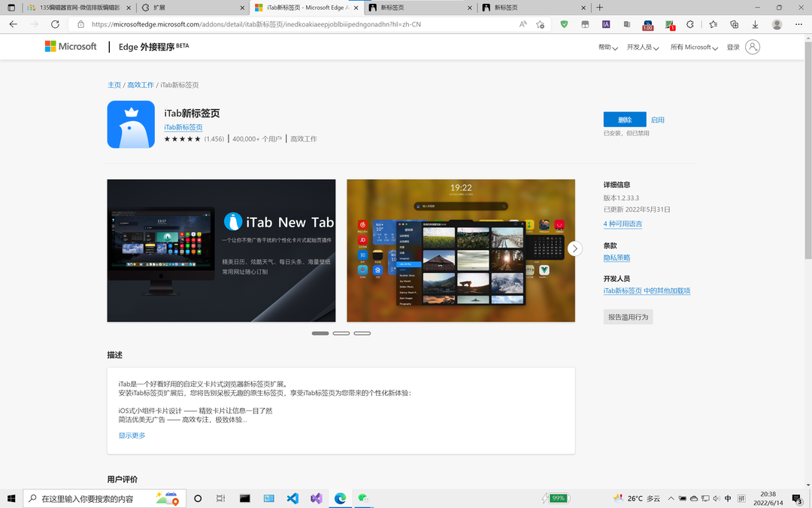Expand the 开发人员 dropdown
The height and width of the screenshot is (508, 812).
pos(643,47)
